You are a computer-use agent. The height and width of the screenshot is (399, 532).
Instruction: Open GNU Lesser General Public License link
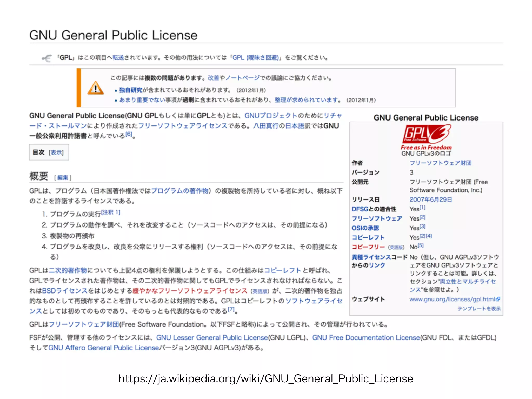click(x=212, y=337)
